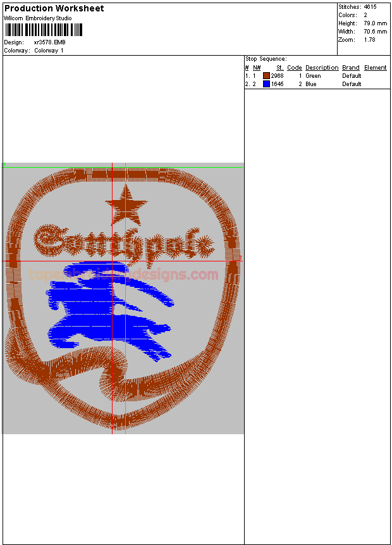The height and width of the screenshot is (545, 392).
Task: Click the 'N#' column header
Action: pos(257,68)
